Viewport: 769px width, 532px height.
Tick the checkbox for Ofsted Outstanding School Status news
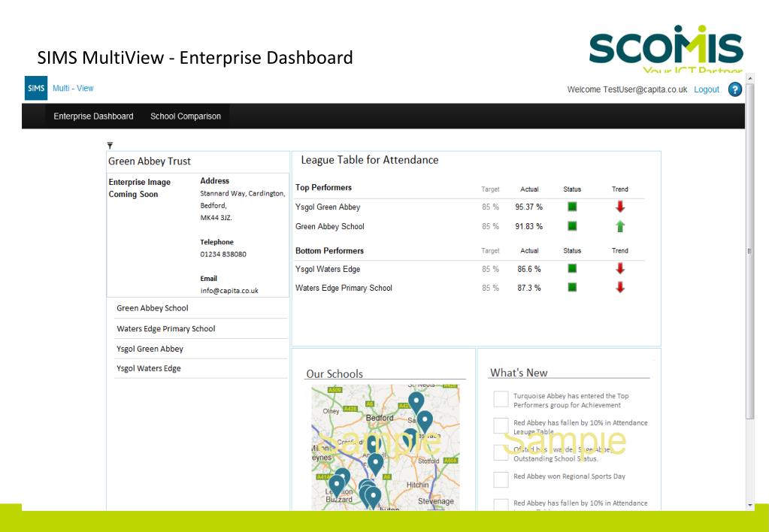[501, 452]
